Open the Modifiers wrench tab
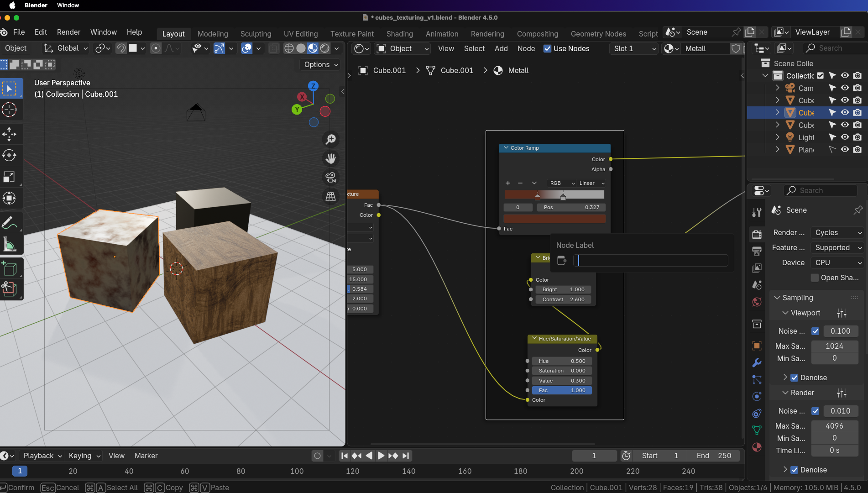 coord(757,362)
